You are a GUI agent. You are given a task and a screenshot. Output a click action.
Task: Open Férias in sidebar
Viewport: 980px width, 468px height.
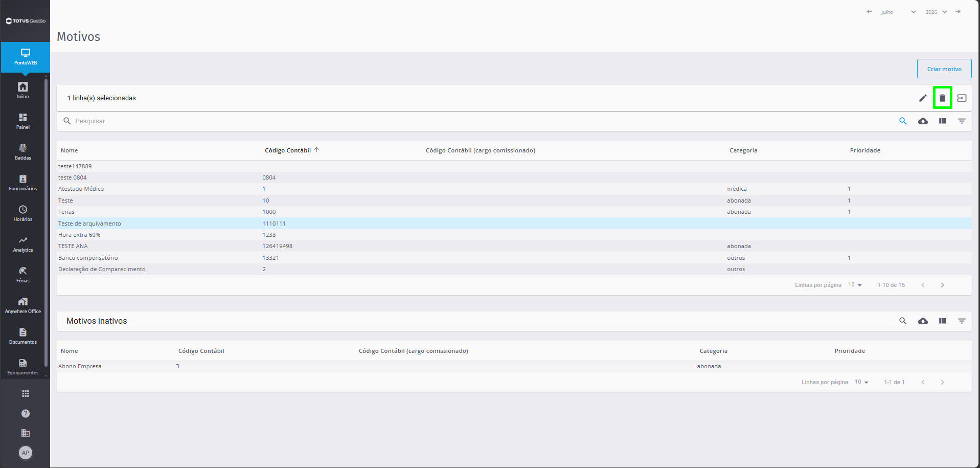(x=23, y=275)
